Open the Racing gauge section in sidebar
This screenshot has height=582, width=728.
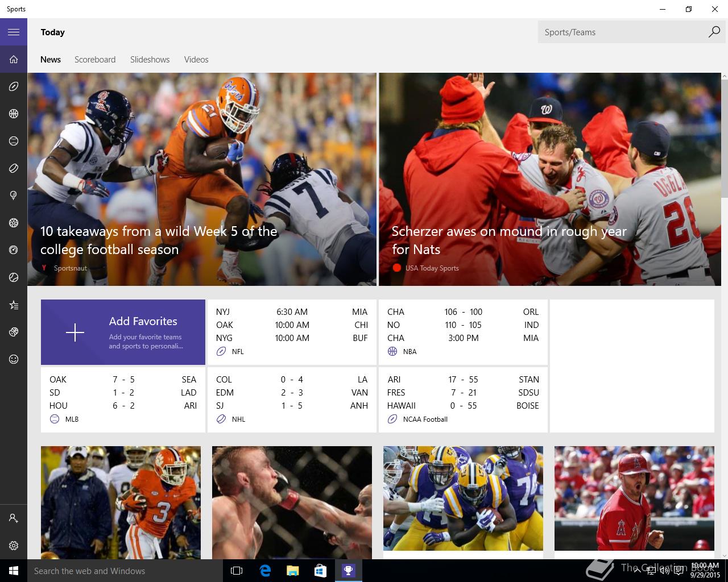pyautogui.click(x=14, y=250)
